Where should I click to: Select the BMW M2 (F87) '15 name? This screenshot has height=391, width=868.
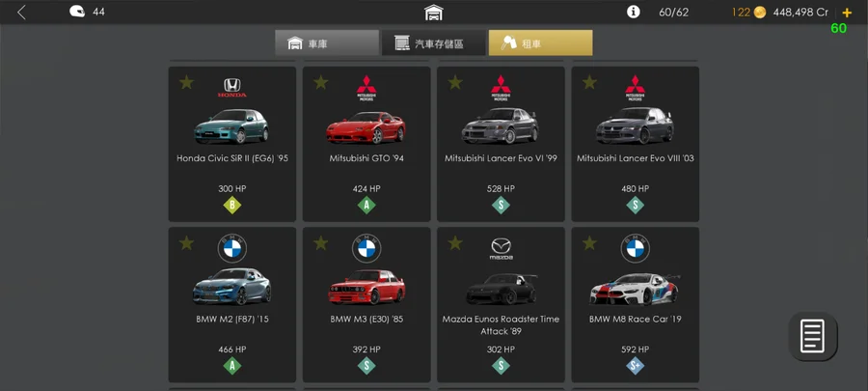click(x=231, y=319)
